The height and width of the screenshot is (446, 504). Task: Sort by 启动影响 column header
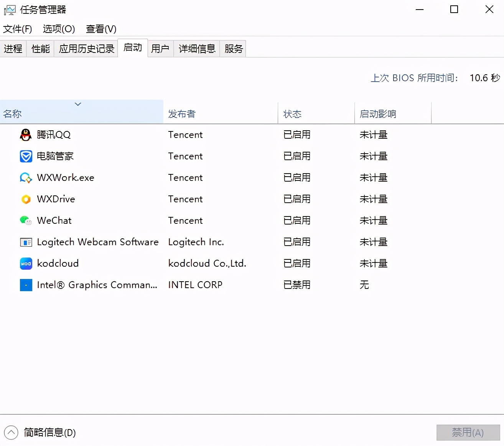pos(378,114)
